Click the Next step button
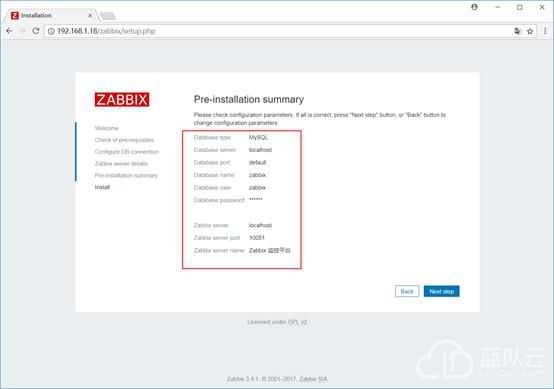This screenshot has height=389, width=554. [442, 291]
